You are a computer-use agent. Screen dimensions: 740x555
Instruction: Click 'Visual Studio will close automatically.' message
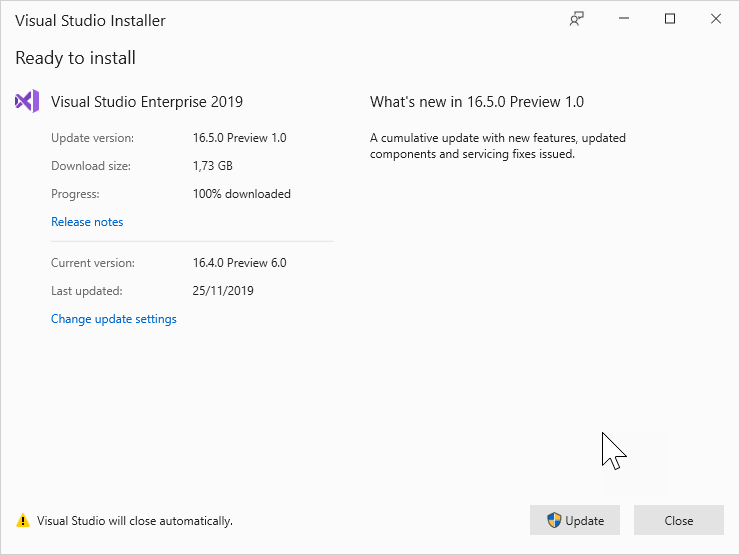point(135,521)
